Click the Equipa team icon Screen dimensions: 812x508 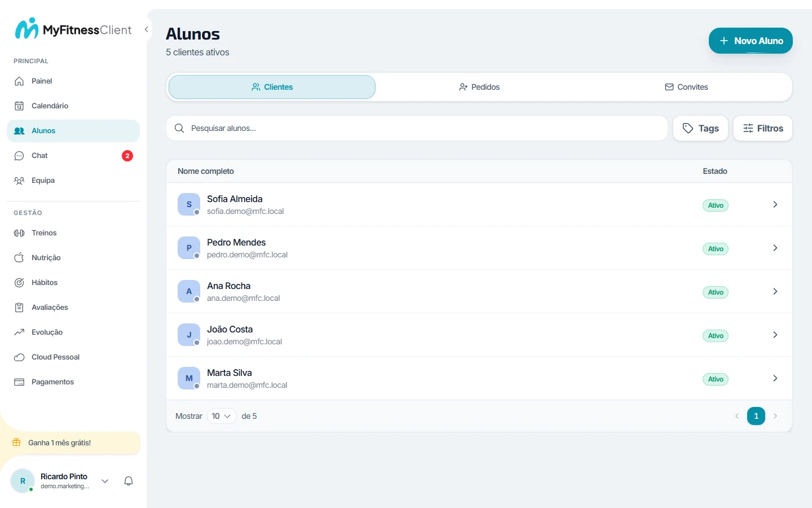[19, 181]
